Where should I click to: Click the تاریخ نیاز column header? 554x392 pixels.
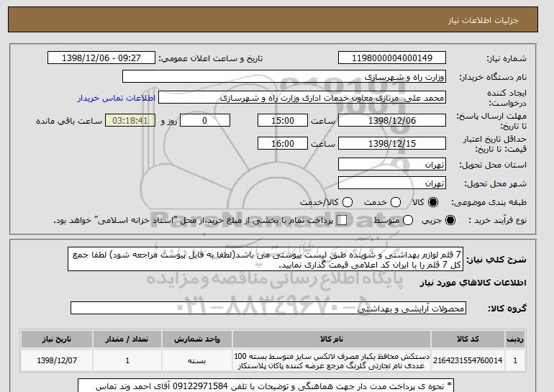pos(57,339)
